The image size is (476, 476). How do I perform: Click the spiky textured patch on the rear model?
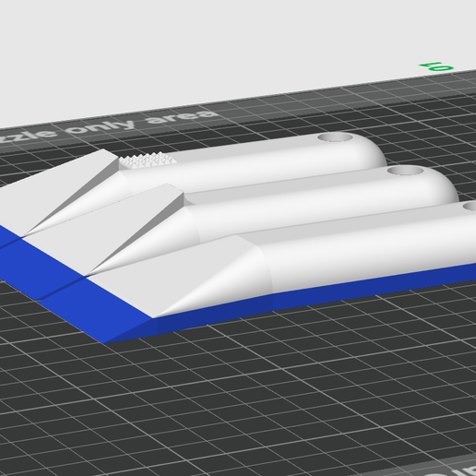148,161
